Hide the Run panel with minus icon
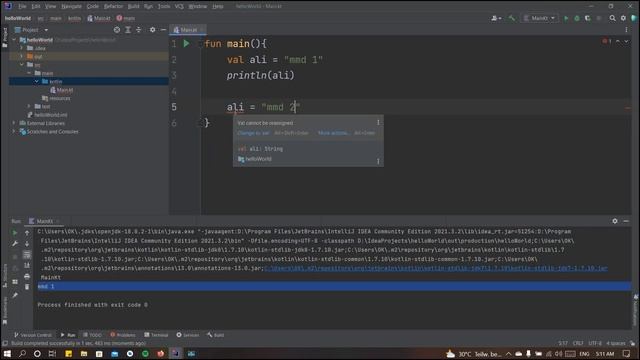 point(626,221)
